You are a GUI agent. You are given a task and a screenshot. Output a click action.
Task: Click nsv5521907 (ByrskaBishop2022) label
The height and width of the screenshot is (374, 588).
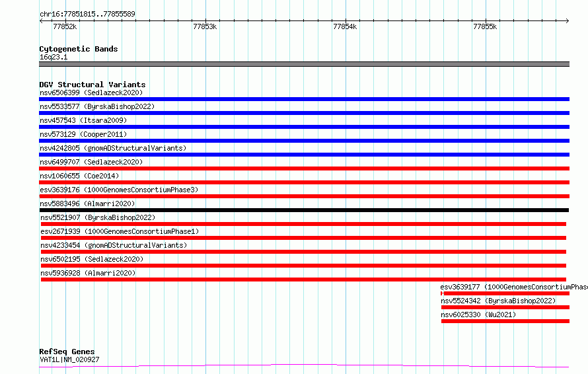coord(98,217)
